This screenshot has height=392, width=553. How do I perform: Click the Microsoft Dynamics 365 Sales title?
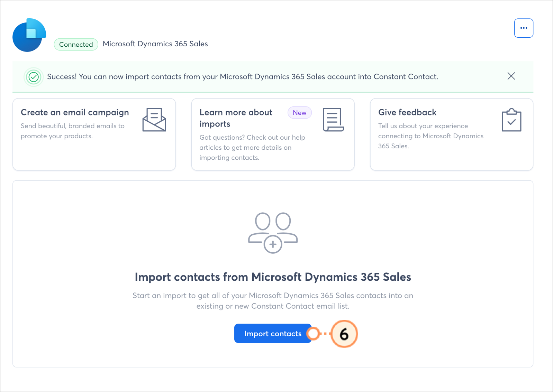click(155, 44)
